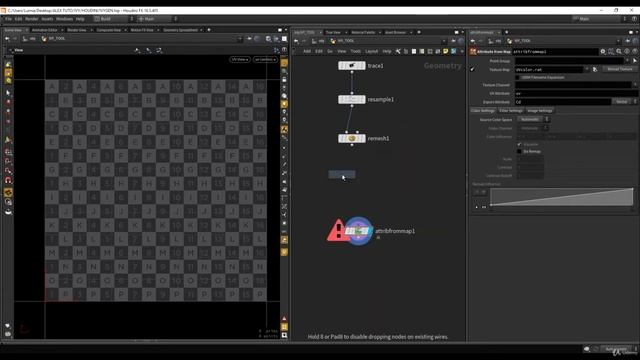Open the Source Color Space dropdown
Screen dimensions: 640x360
click(x=533, y=119)
